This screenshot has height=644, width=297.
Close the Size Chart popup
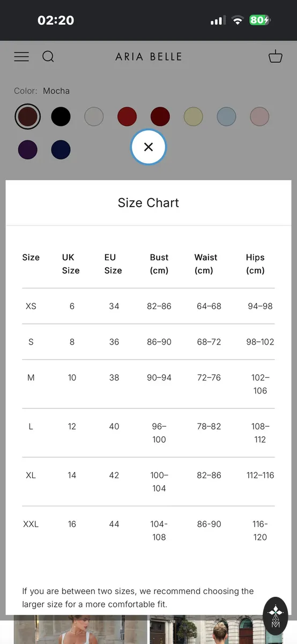148,147
